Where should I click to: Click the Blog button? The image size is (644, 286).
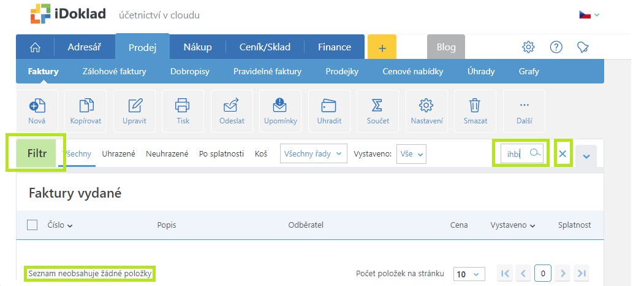point(446,47)
